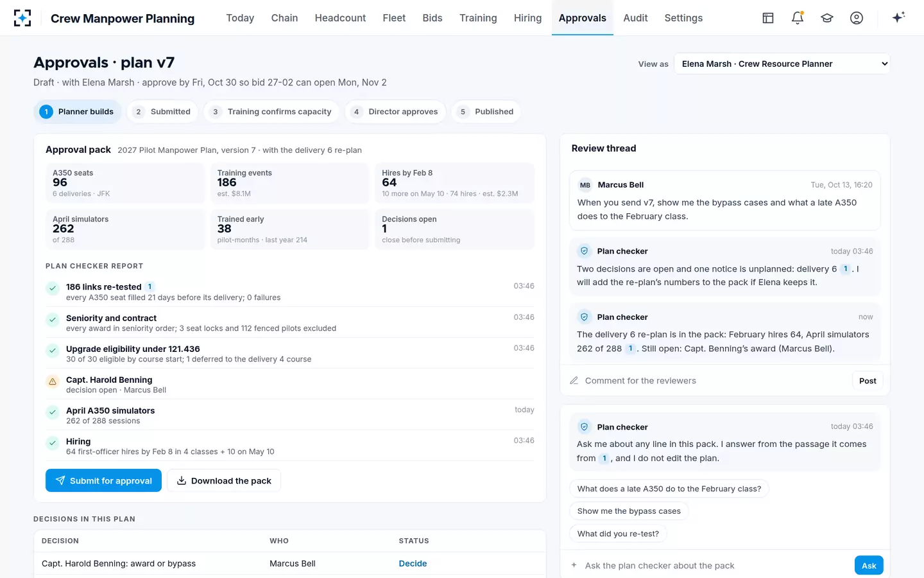Open the Bids tab
This screenshot has width=924, height=578.
coord(432,18)
